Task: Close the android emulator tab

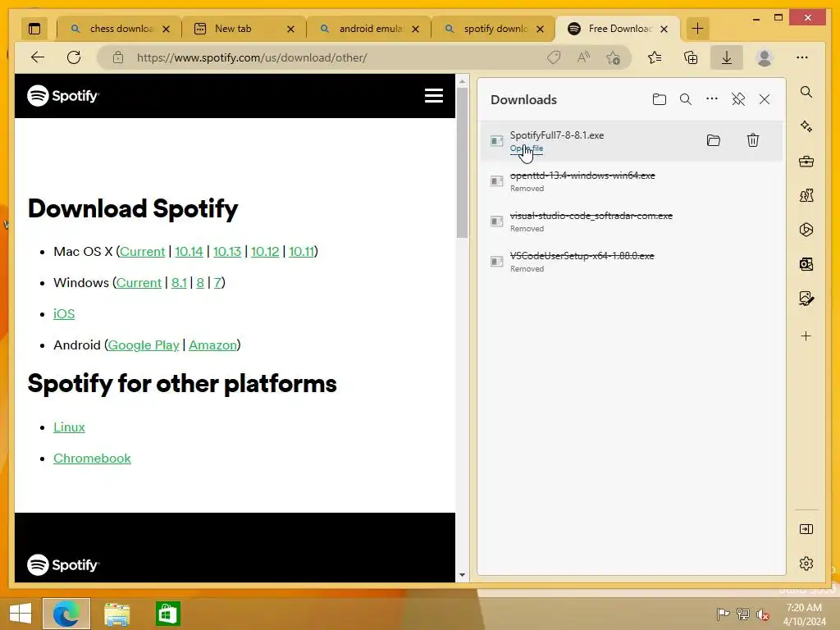Action: click(415, 29)
